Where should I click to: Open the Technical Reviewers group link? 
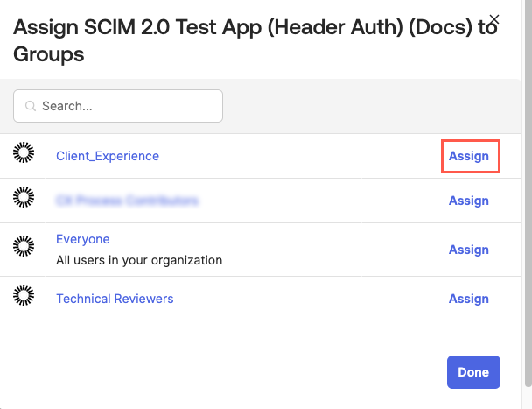[x=115, y=299]
